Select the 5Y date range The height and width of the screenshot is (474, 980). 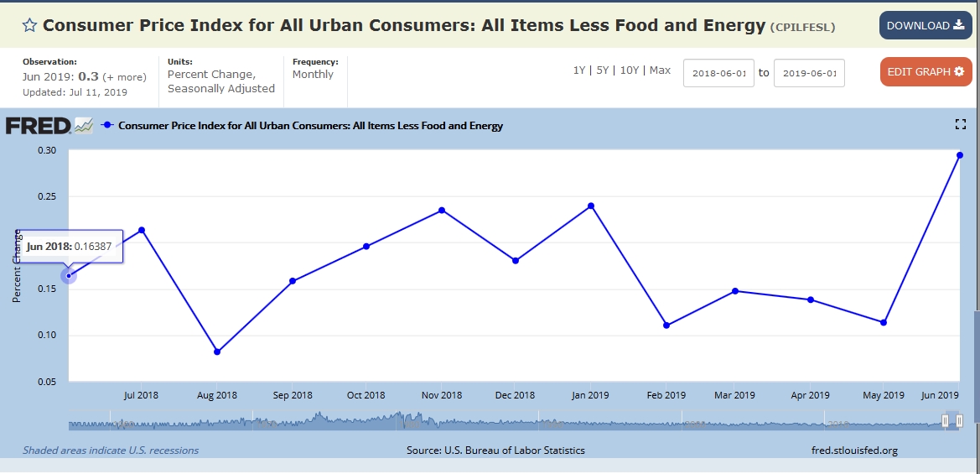pos(602,70)
